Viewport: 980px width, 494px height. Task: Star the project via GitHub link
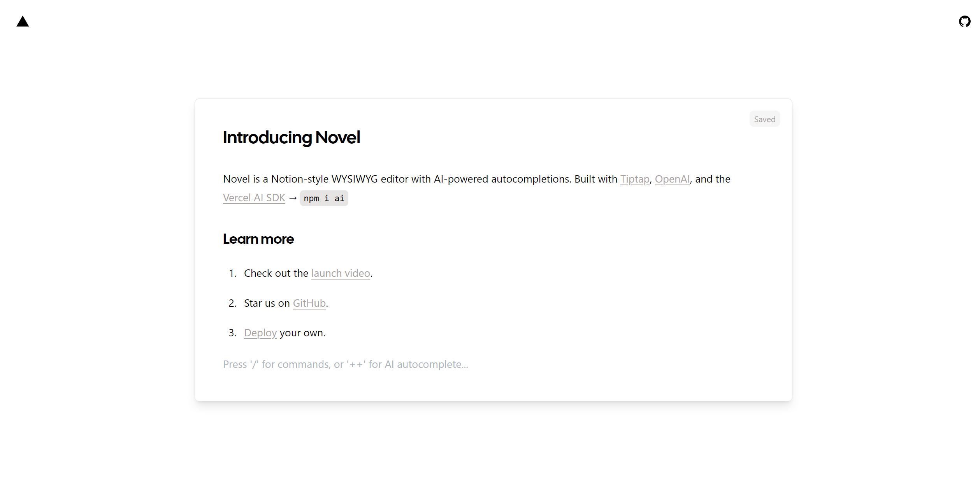(309, 303)
